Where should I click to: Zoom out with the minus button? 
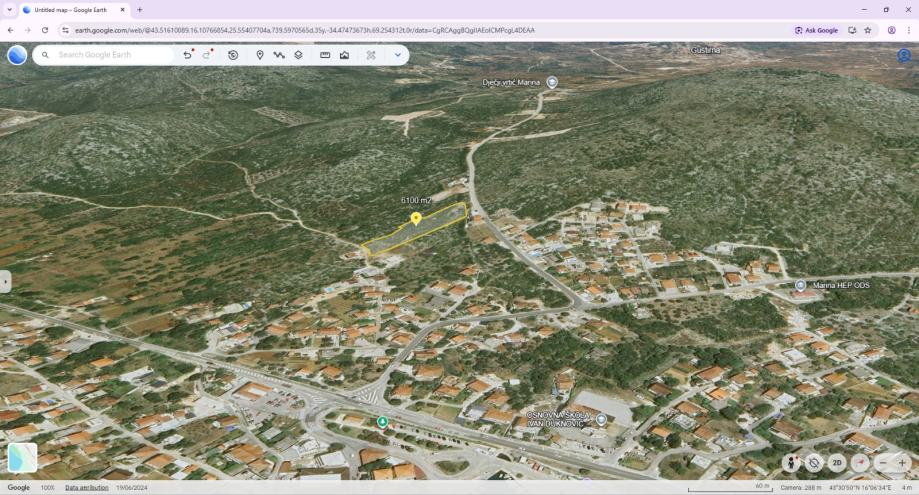pos(883,463)
